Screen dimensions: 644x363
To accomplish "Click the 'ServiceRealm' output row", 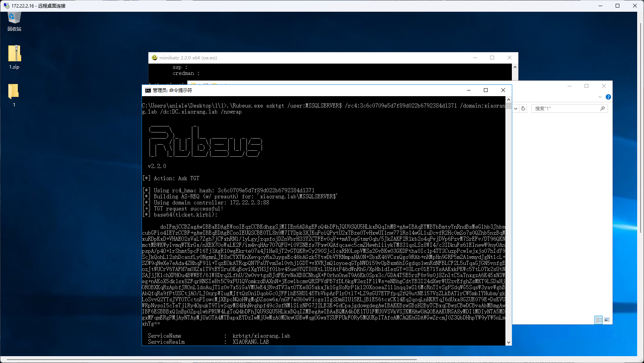I will 208,342.
